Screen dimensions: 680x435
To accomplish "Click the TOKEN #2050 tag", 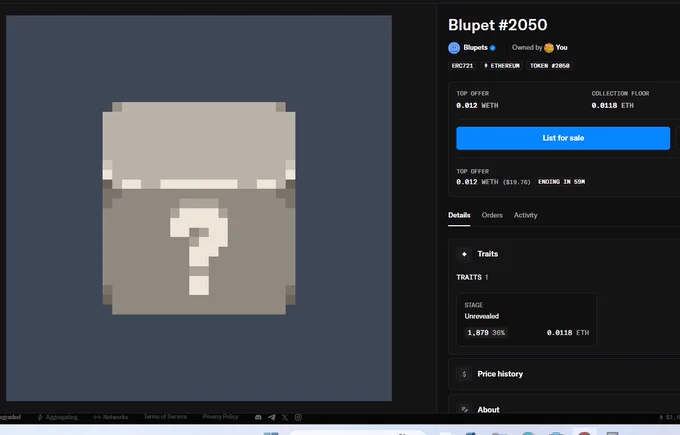I will pyautogui.click(x=549, y=66).
